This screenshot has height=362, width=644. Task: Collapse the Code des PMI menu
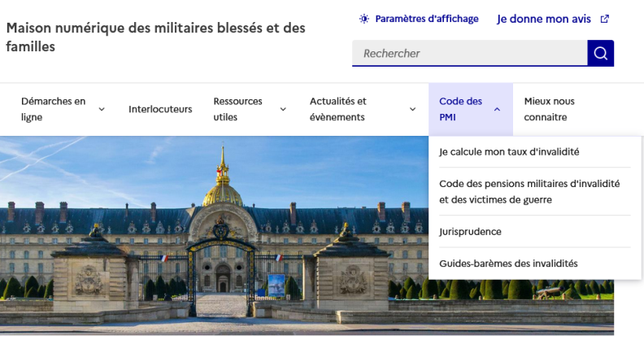click(x=471, y=109)
